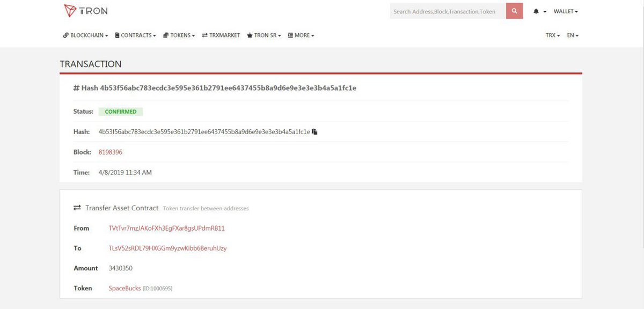Click the CONFIRMED status badge

coord(121,112)
